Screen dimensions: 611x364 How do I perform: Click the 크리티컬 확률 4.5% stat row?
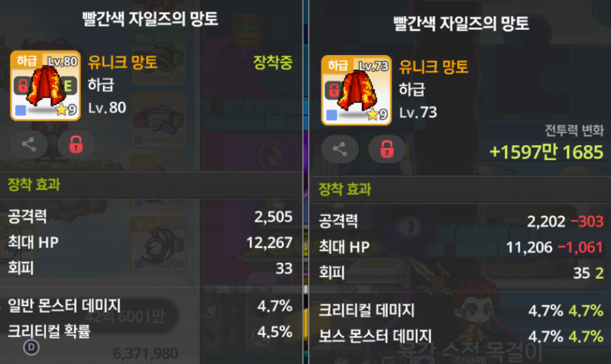(150, 332)
